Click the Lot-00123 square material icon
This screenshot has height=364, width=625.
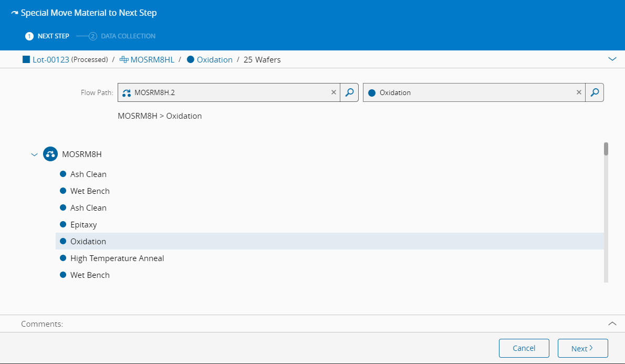(x=26, y=59)
